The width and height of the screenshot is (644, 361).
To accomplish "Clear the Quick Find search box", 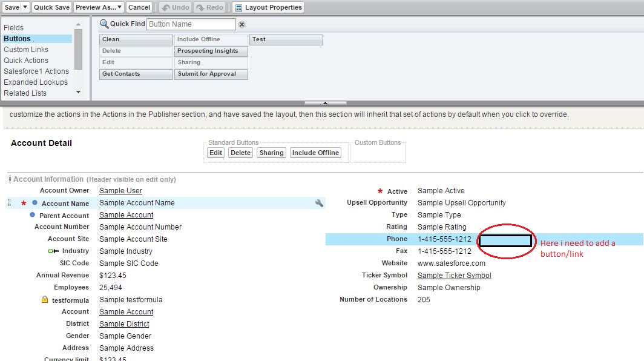I will tap(242, 24).
